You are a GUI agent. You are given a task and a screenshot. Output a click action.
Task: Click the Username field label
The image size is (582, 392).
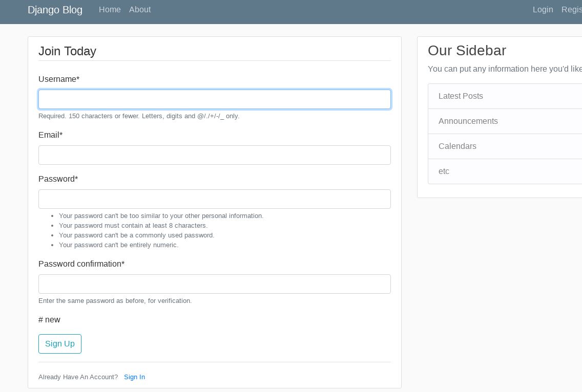pos(59,79)
